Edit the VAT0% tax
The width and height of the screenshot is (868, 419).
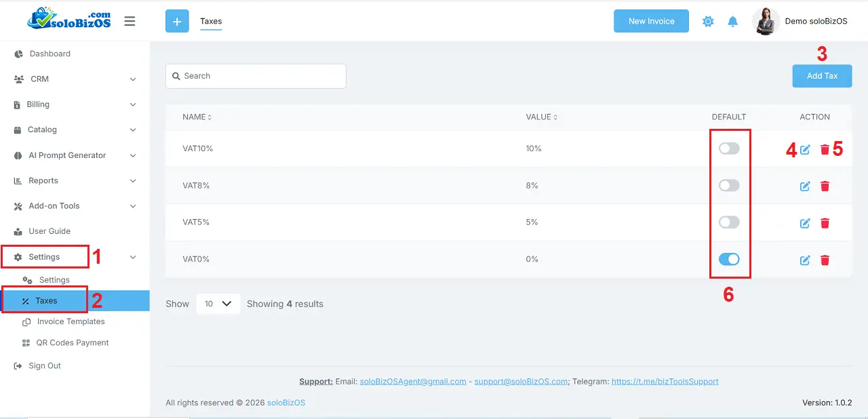(805, 260)
